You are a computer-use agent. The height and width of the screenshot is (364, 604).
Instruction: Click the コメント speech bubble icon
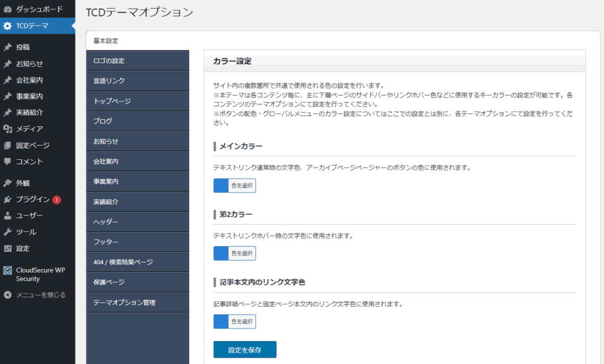click(x=8, y=161)
